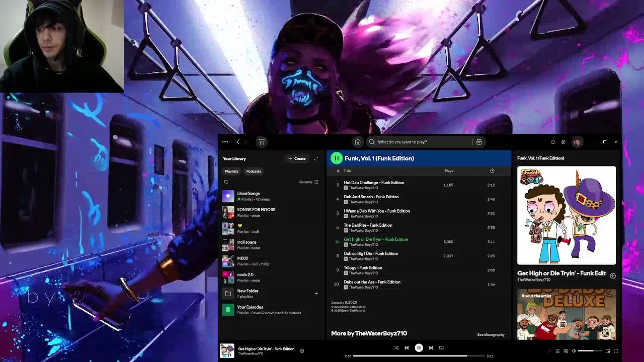Search within Your Library

pos(226,182)
